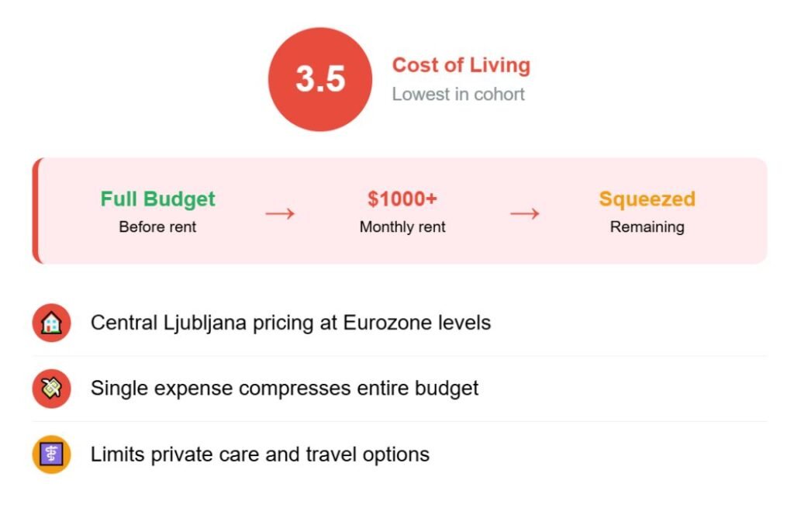Viewport: 794px width, 532px height.
Task: Select the Limits private care line
Action: [x=260, y=454]
